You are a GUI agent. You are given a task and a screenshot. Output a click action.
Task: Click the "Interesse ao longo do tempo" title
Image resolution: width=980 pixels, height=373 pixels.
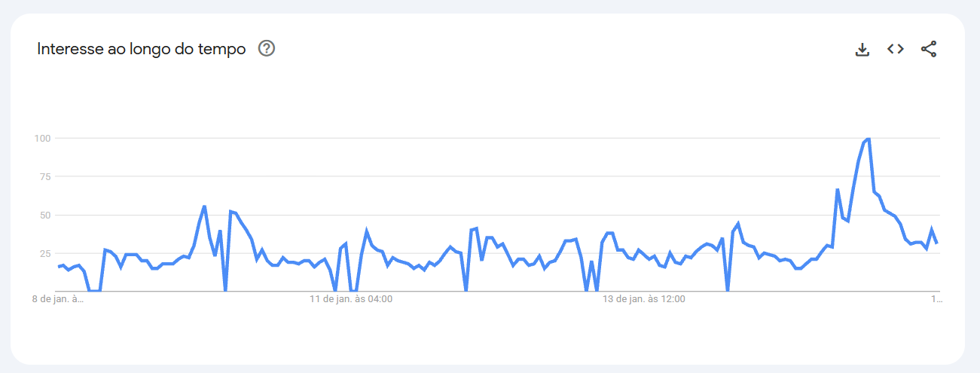[142, 50]
